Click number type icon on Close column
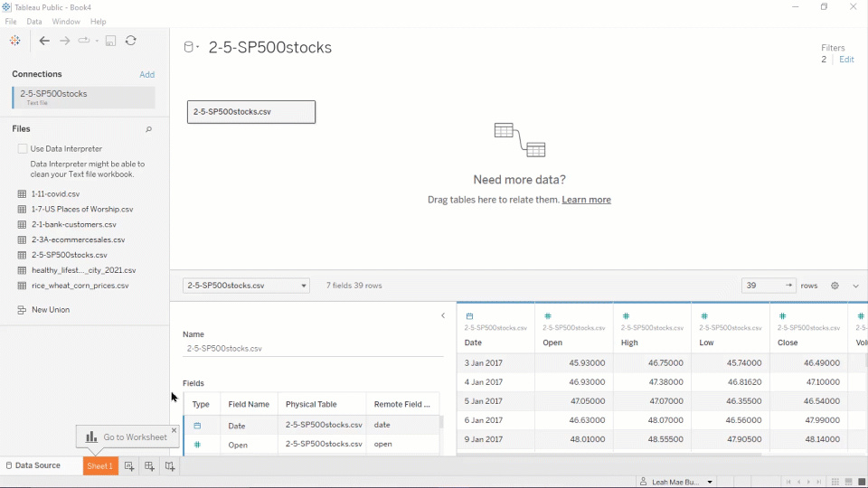The height and width of the screenshot is (488, 868). point(782,316)
